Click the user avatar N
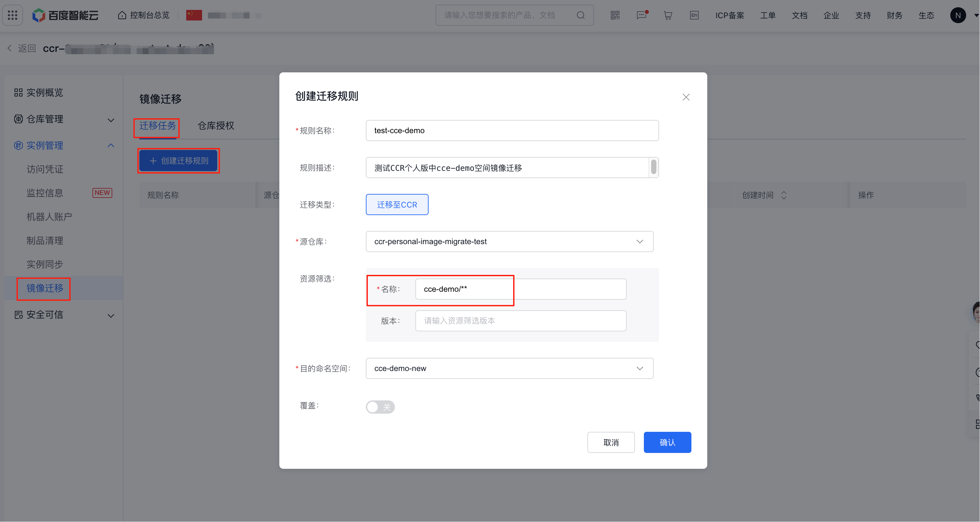This screenshot has height=522, width=980. click(958, 15)
